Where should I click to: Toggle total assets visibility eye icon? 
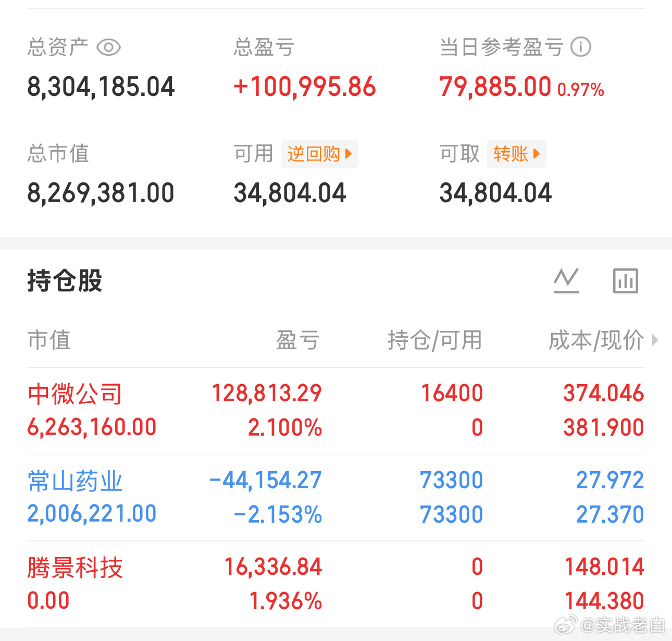click(x=109, y=47)
